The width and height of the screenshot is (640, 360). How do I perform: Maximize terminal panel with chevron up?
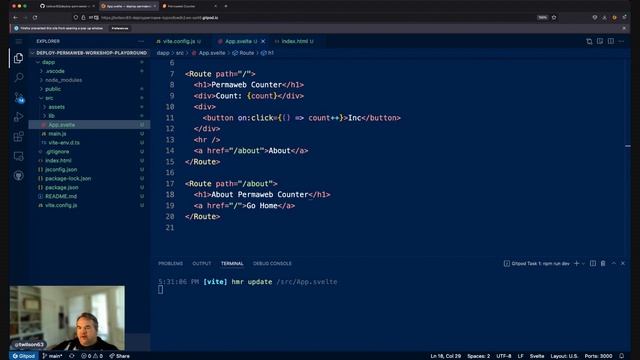(613, 264)
